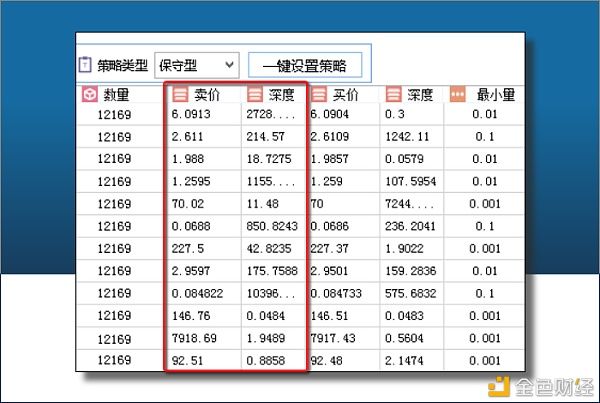Click sell price cell 6.0913

pos(191,114)
